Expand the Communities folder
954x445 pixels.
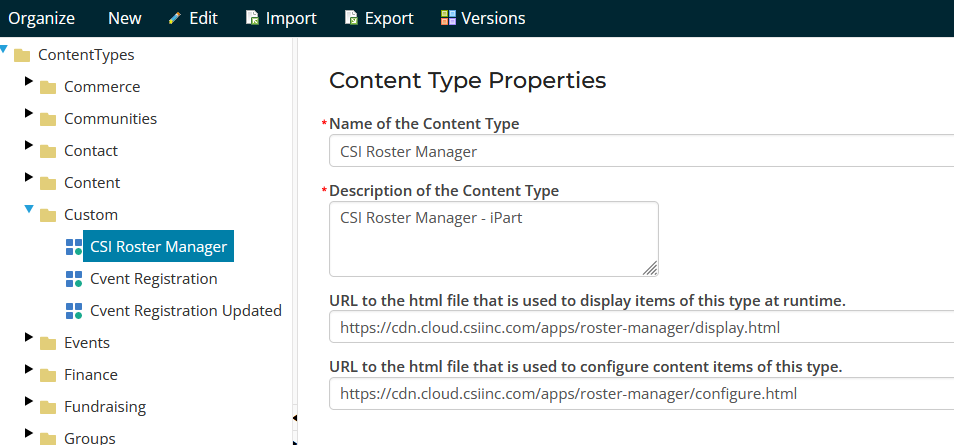pyautogui.click(x=29, y=113)
